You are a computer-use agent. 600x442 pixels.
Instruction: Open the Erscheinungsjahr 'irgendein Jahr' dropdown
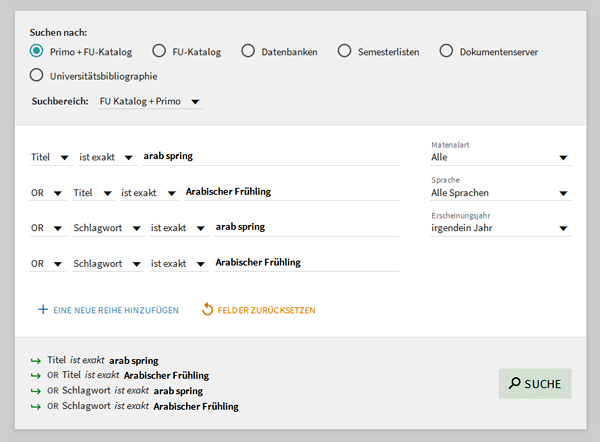point(501,228)
